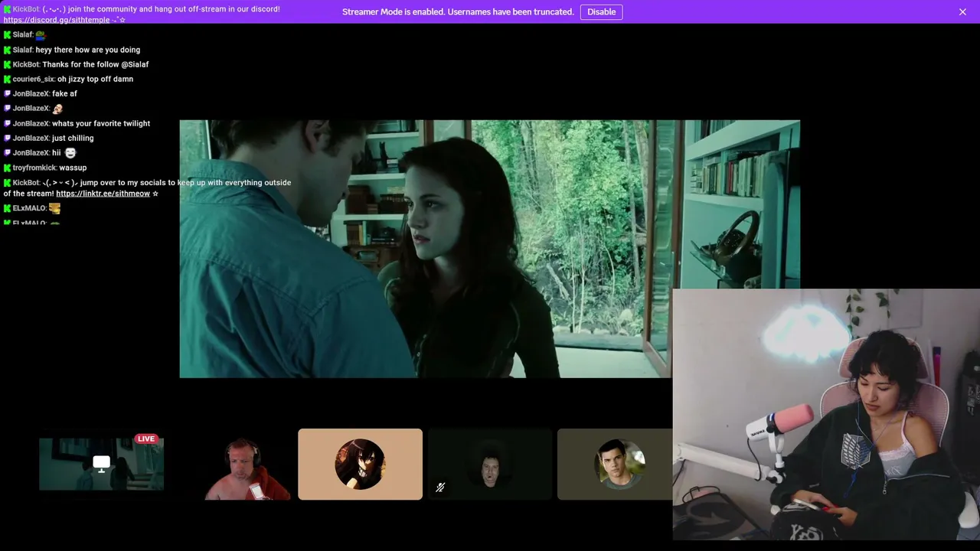Open the discord.gg/sithtemple link in chat

pos(57,20)
